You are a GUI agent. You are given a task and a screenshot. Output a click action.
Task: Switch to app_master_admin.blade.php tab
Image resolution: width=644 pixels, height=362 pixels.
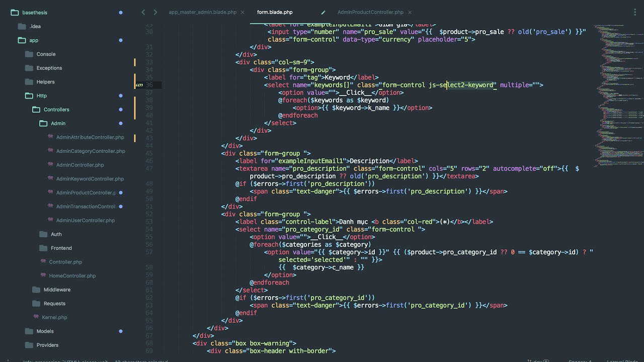[x=203, y=12]
